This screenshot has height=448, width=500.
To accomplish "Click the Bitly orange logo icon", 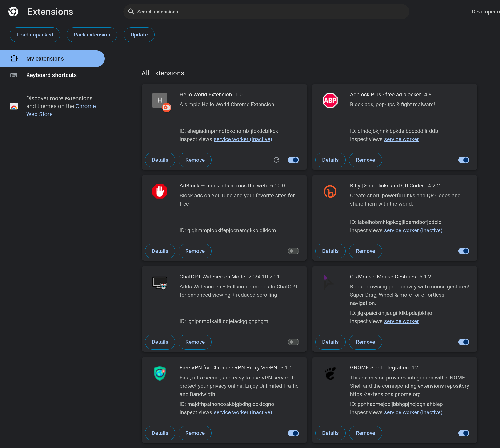I will pos(330,191).
